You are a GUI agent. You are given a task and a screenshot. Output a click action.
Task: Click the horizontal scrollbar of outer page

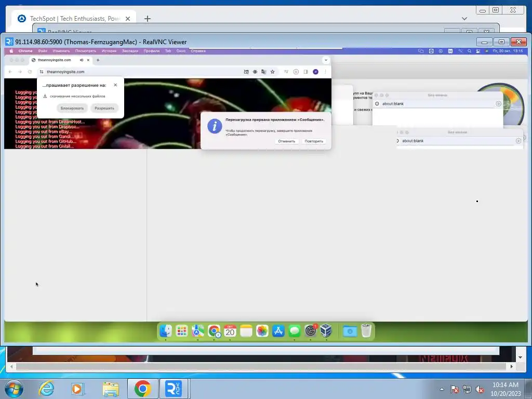pos(261,366)
